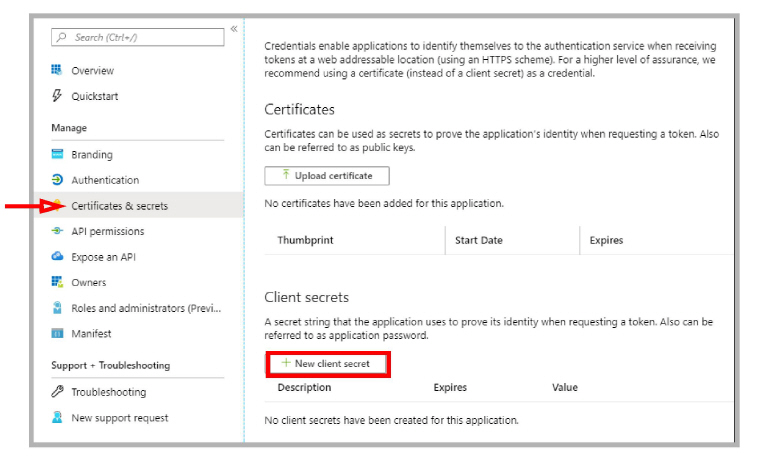Click 'No client secrets have been created' message
The image size is (768, 461).
[391, 420]
